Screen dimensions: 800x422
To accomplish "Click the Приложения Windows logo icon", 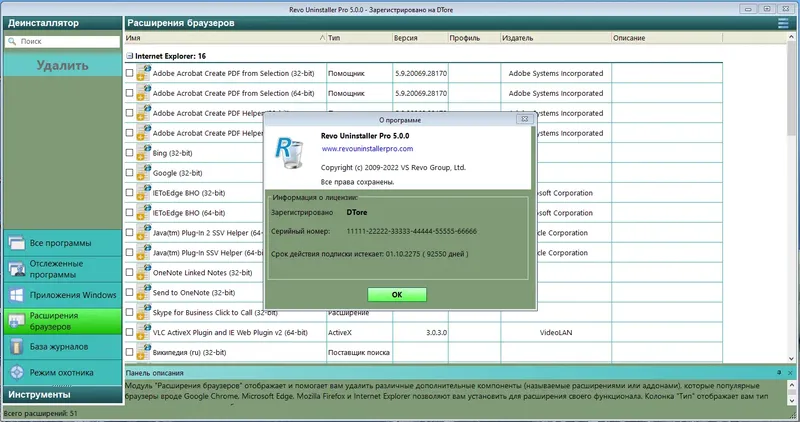I will 16,295.
